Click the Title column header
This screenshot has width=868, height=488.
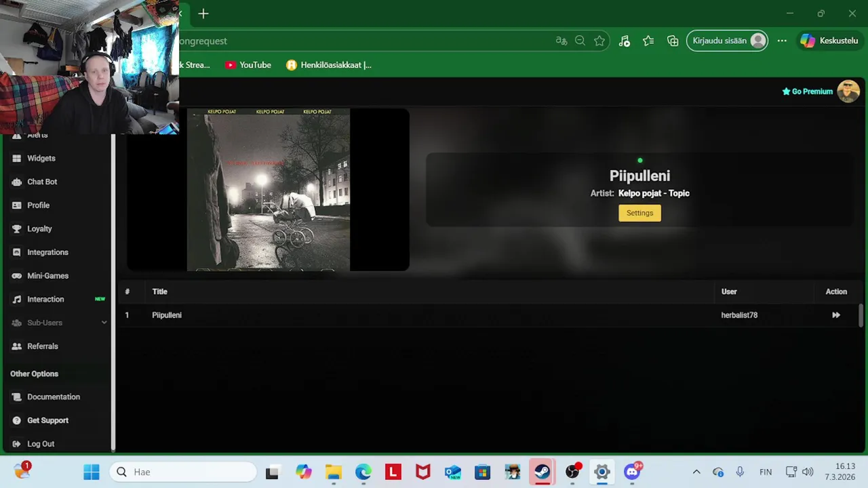[159, 291]
